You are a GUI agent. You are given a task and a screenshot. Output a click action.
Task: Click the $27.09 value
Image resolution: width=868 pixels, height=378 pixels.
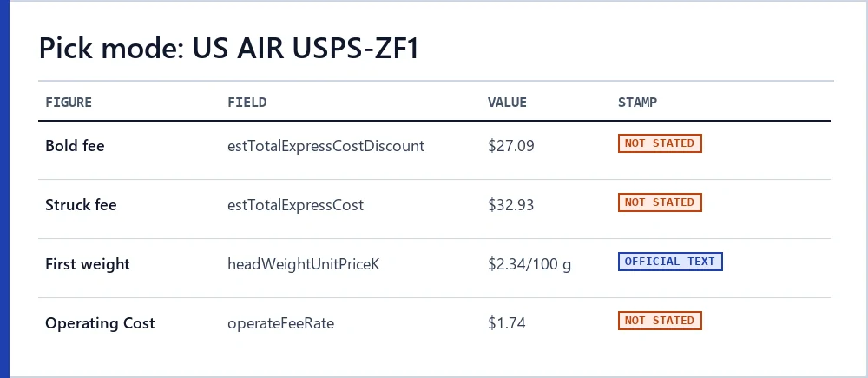[511, 146]
